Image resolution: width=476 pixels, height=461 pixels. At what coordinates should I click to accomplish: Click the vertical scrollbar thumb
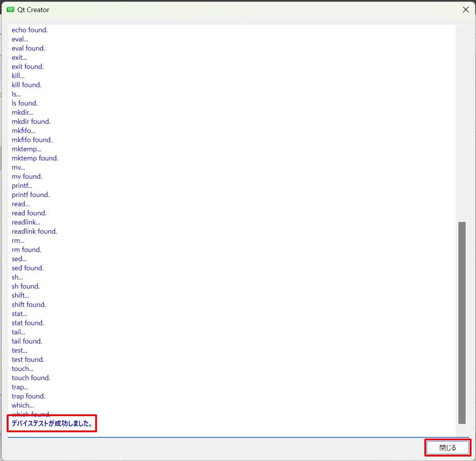click(x=462, y=322)
